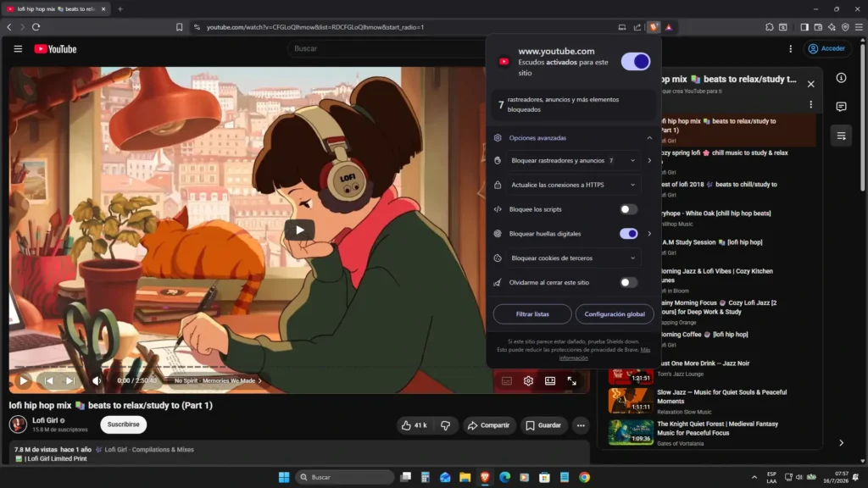868x488 pixels.
Task: Open Bloquear cookies de terceros dropdown
Action: 573,258
